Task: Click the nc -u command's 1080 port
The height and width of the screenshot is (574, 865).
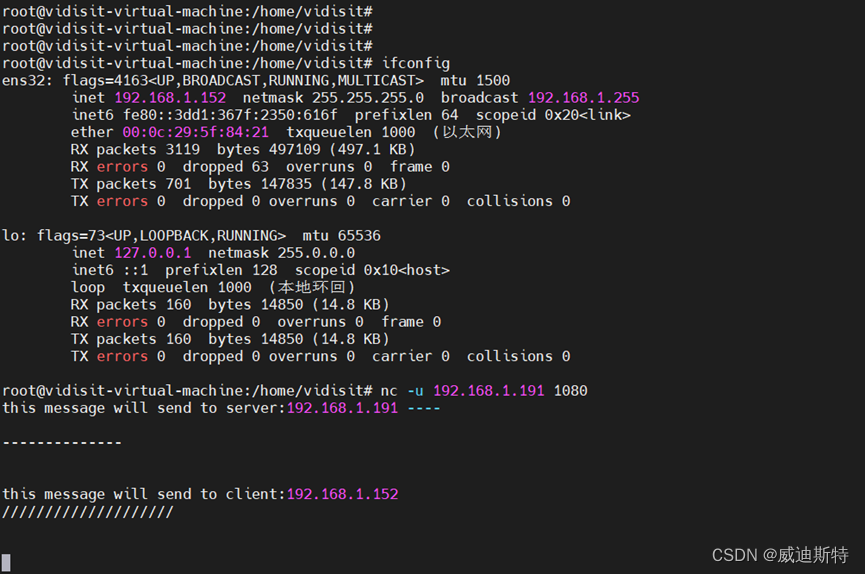Action: tap(570, 391)
